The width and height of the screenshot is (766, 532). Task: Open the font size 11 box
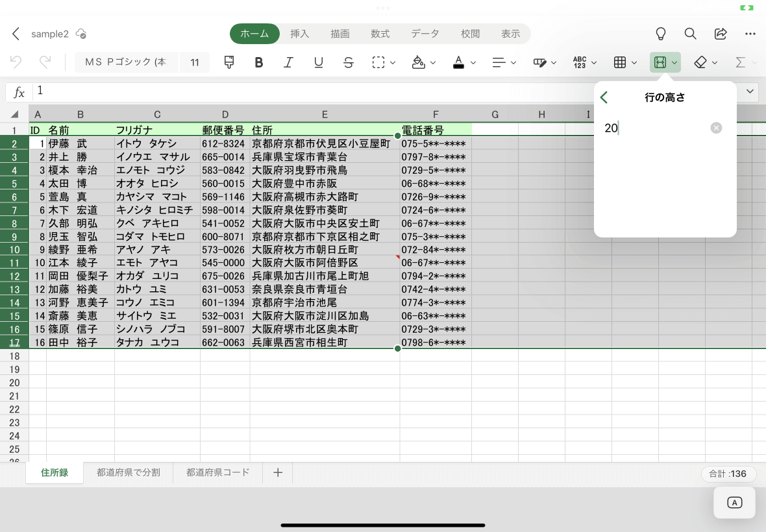click(195, 62)
